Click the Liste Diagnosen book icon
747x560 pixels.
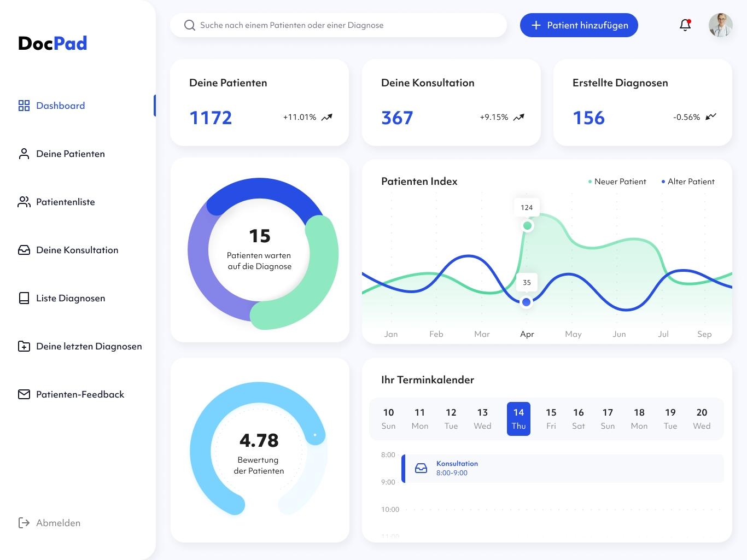[24, 298]
